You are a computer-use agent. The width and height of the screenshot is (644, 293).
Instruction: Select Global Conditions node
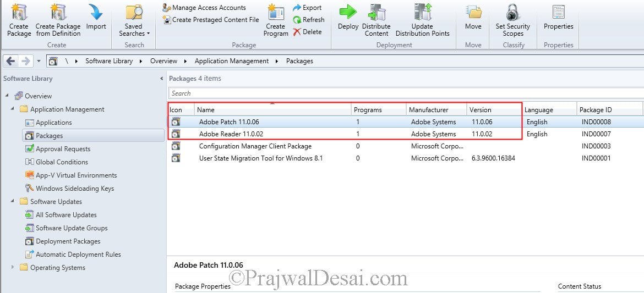pos(62,162)
